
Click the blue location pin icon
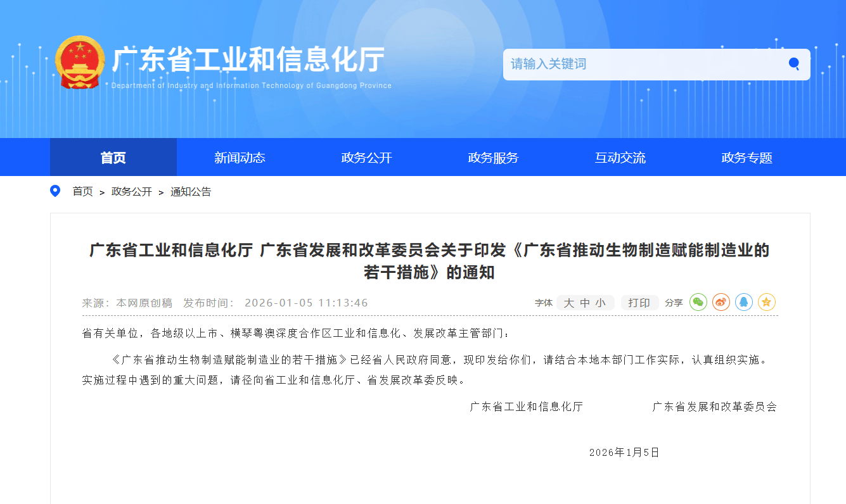[x=55, y=191]
